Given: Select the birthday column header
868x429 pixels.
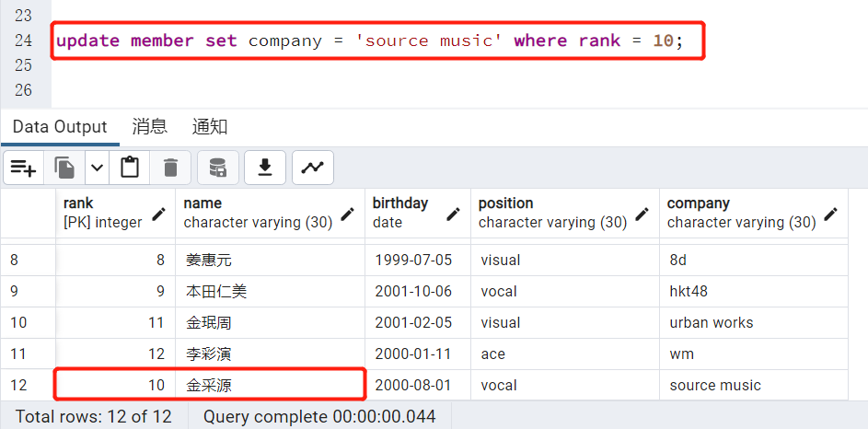Looking at the screenshot, I should (x=418, y=213).
